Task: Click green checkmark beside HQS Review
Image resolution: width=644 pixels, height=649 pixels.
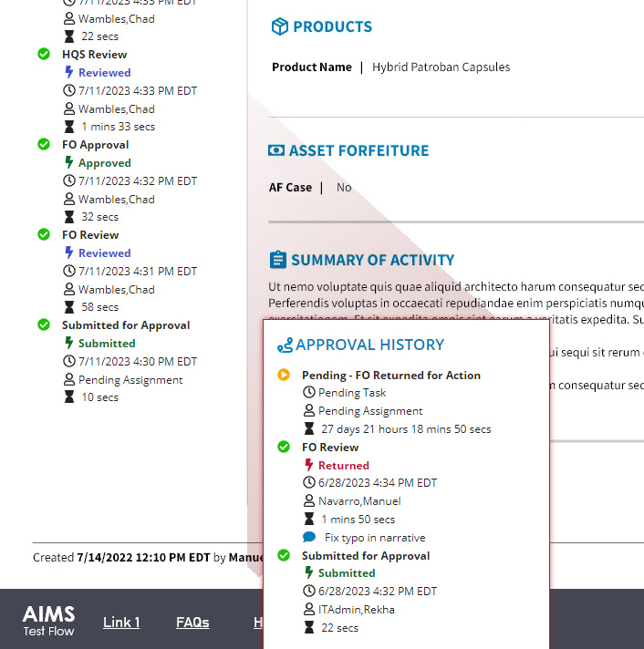Action: (44, 54)
